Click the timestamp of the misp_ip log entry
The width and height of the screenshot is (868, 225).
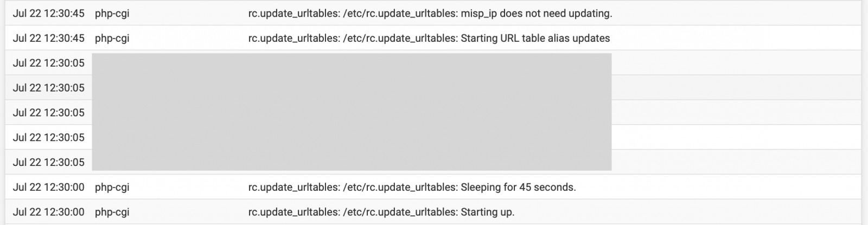49,14
